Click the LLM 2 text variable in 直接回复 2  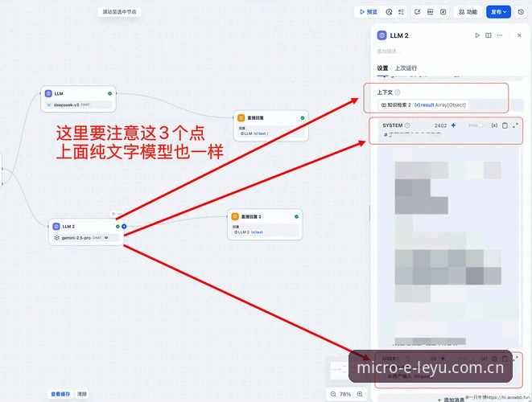click(249, 232)
